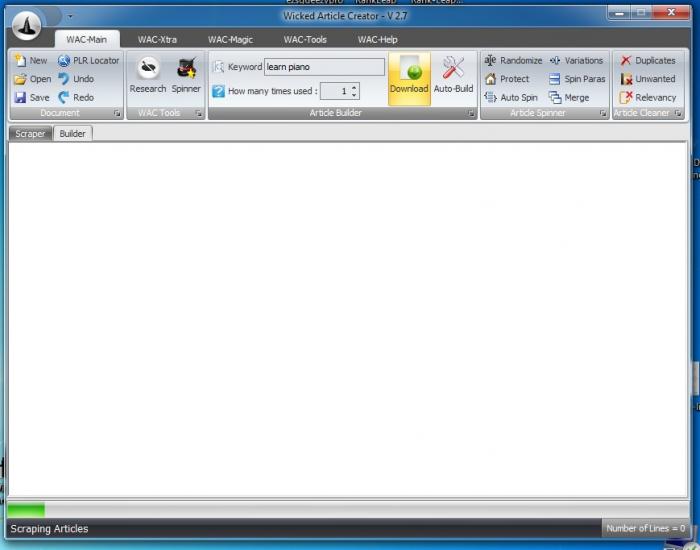Save the current document

31,97
